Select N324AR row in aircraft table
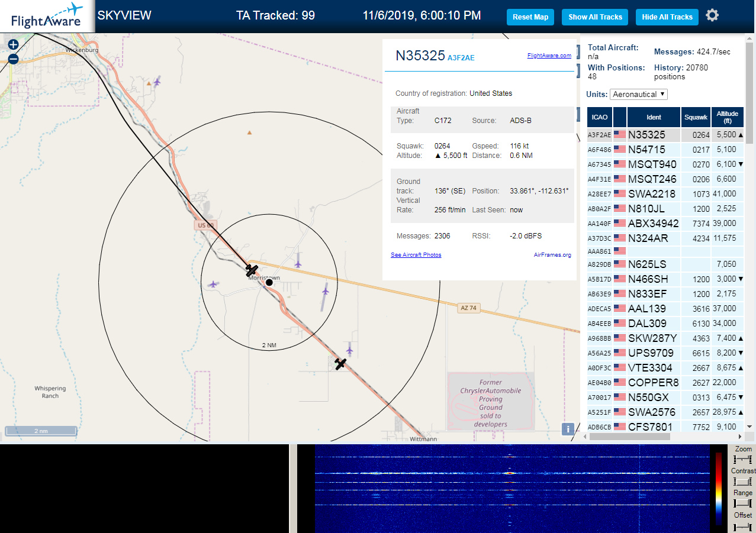 [x=665, y=238]
